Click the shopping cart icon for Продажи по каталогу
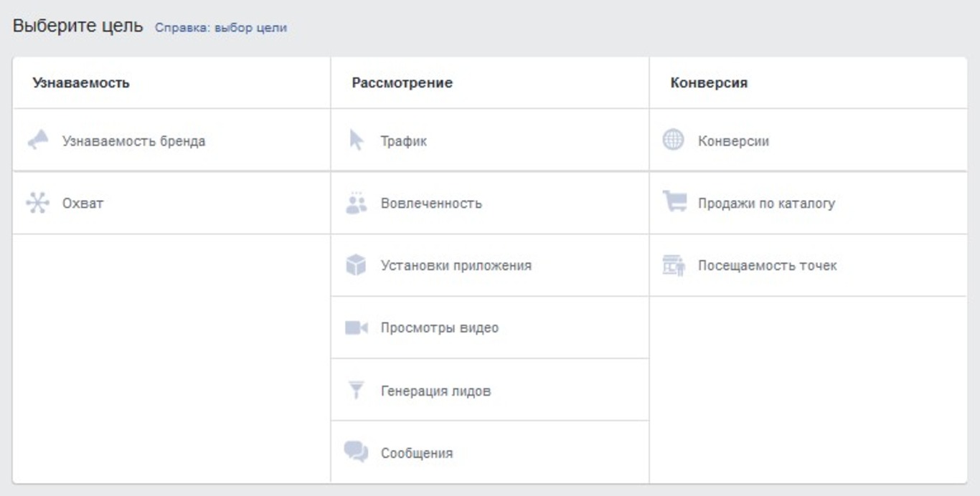 [674, 202]
